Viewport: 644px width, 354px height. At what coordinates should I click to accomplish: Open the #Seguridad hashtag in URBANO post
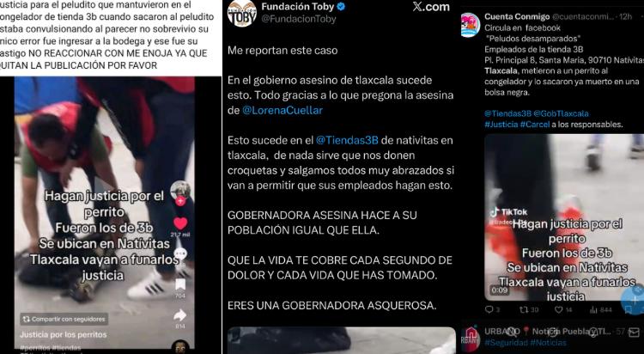[x=506, y=343]
